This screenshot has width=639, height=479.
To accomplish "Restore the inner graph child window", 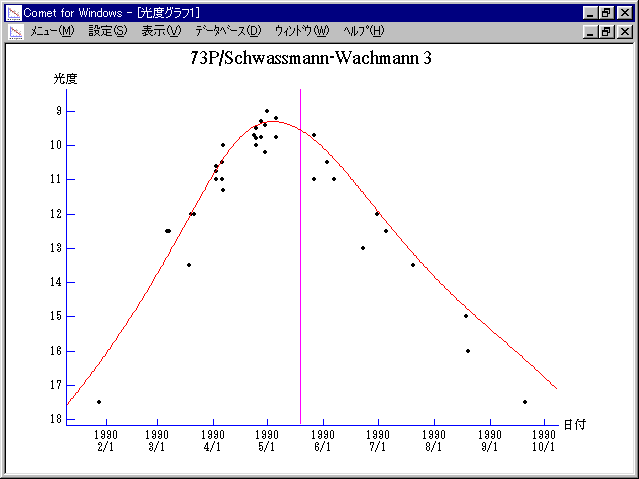I will [x=607, y=31].
